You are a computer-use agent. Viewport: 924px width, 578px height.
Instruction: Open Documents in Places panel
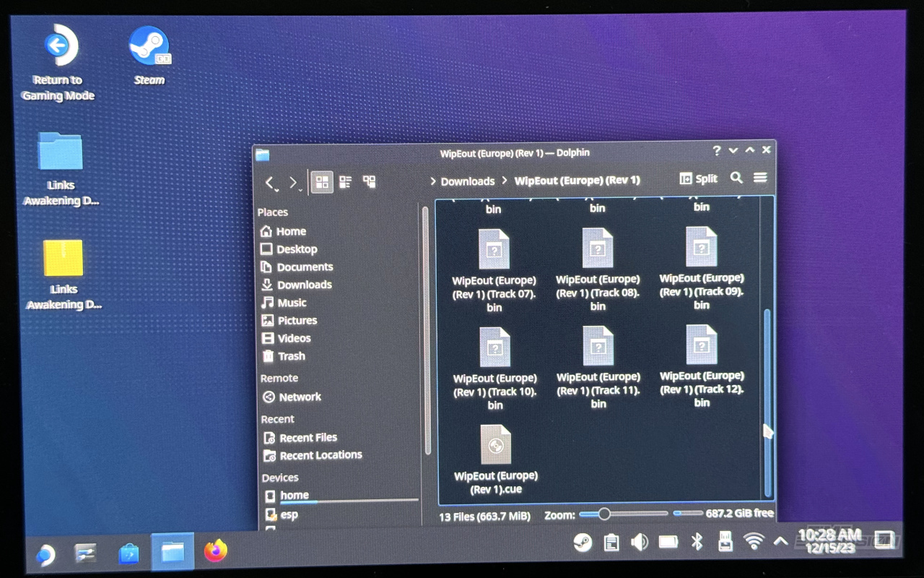297,267
